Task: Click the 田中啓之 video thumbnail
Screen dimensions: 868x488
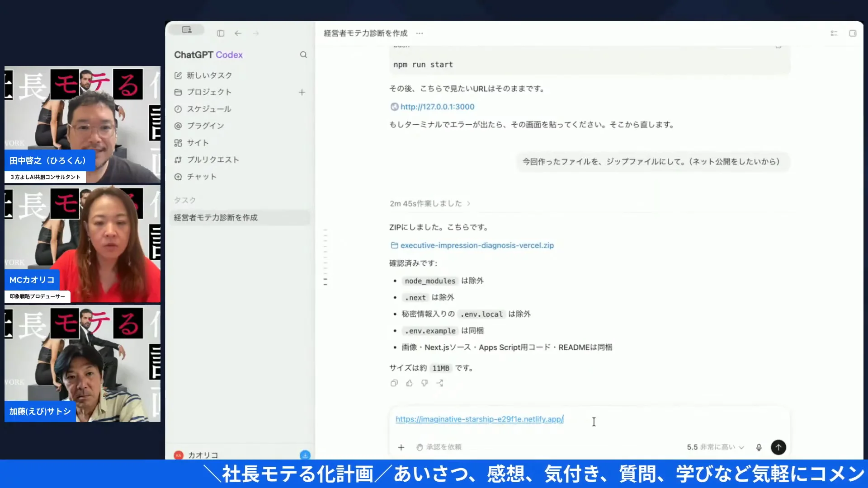Action: [x=82, y=125]
